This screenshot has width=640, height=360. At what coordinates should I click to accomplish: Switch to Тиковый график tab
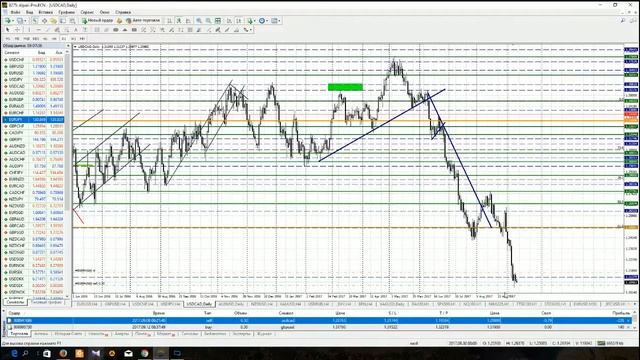pyautogui.click(x=47, y=302)
